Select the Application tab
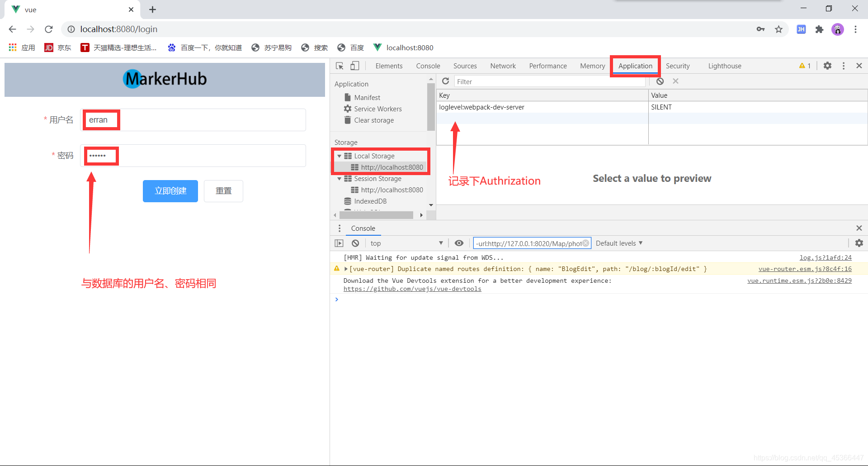The height and width of the screenshot is (466, 868). 635,66
